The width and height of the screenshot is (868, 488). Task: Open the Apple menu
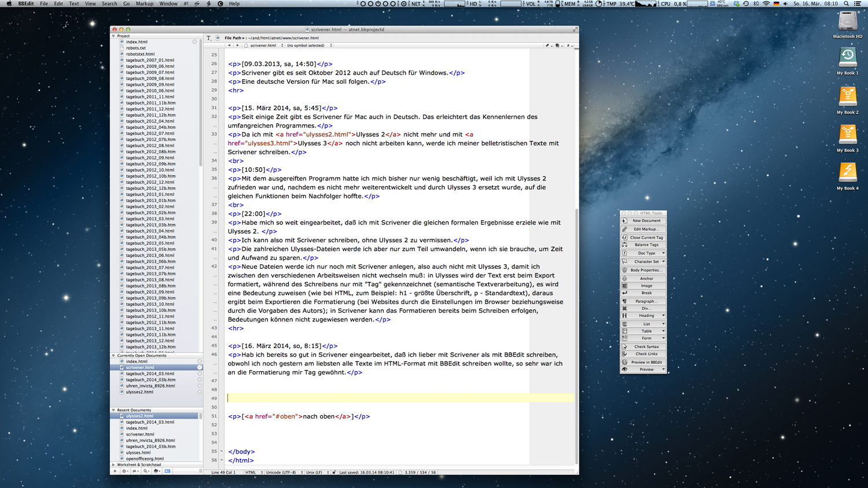pyautogui.click(x=9, y=3)
